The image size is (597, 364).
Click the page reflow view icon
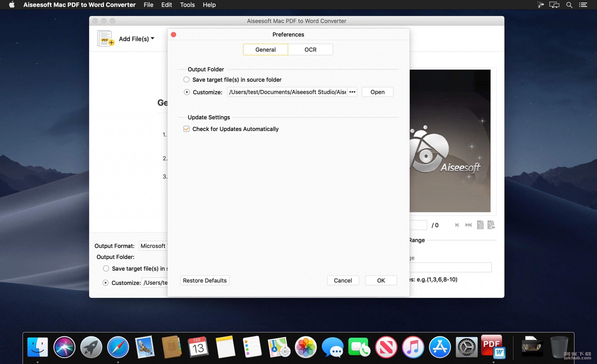click(491, 225)
